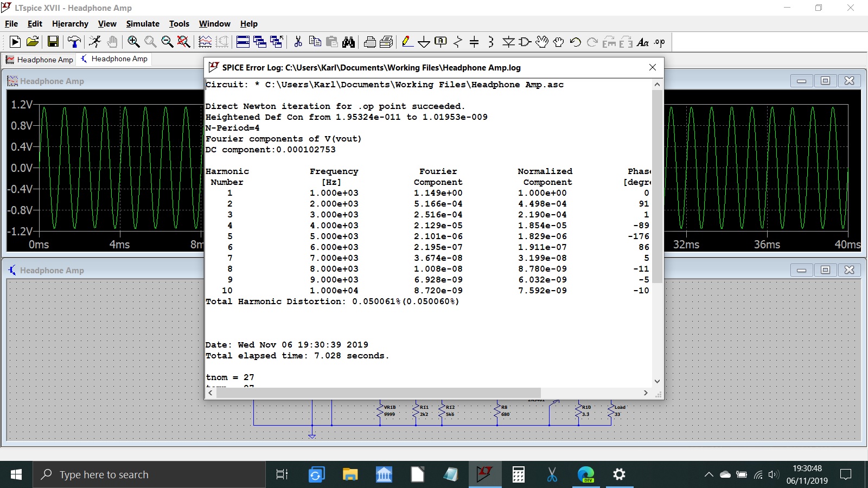Click the Windows Start button
Screen dimensions: 868x488
click(16, 474)
